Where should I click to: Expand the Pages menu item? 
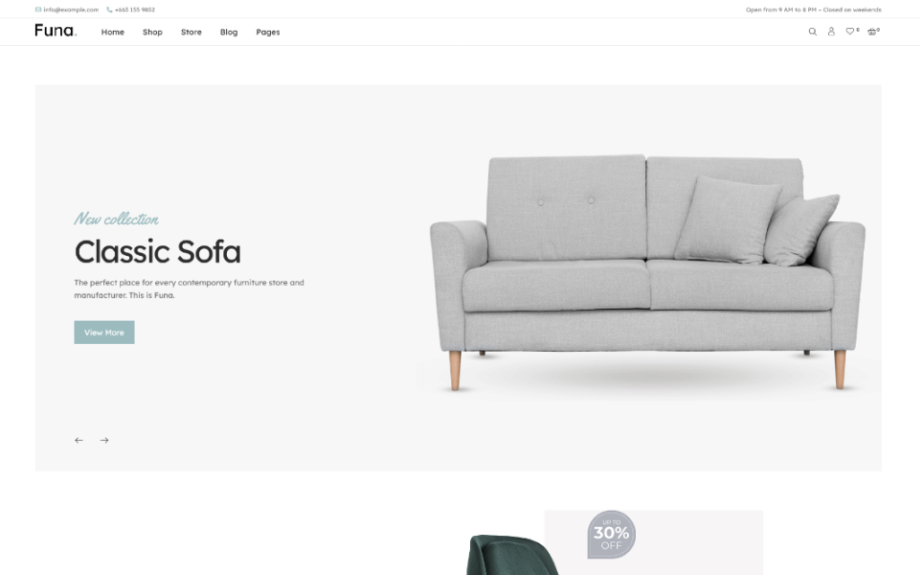pos(267,32)
